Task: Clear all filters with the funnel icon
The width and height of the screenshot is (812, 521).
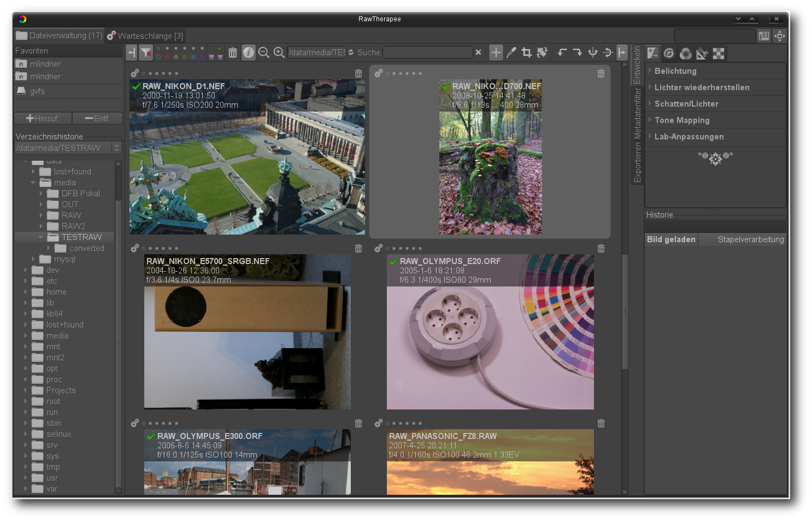Action: [146, 52]
